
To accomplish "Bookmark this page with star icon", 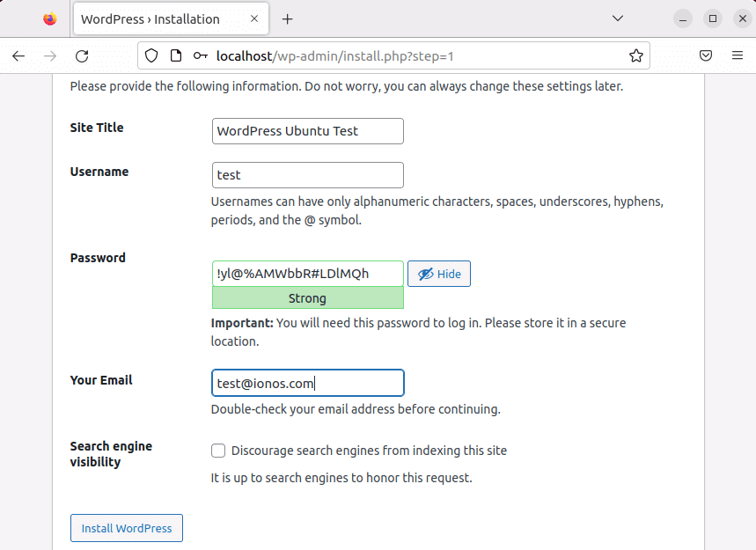I will (x=635, y=55).
